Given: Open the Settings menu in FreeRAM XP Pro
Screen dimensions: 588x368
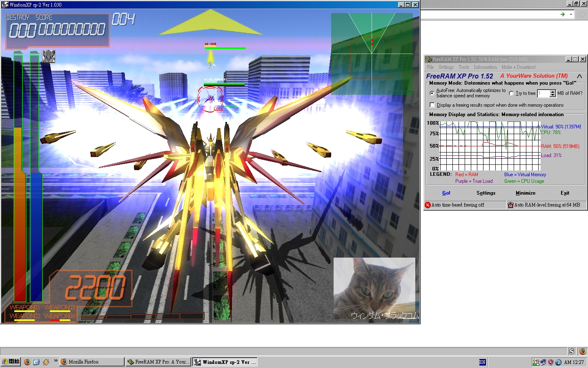Looking at the screenshot, I should [446, 67].
